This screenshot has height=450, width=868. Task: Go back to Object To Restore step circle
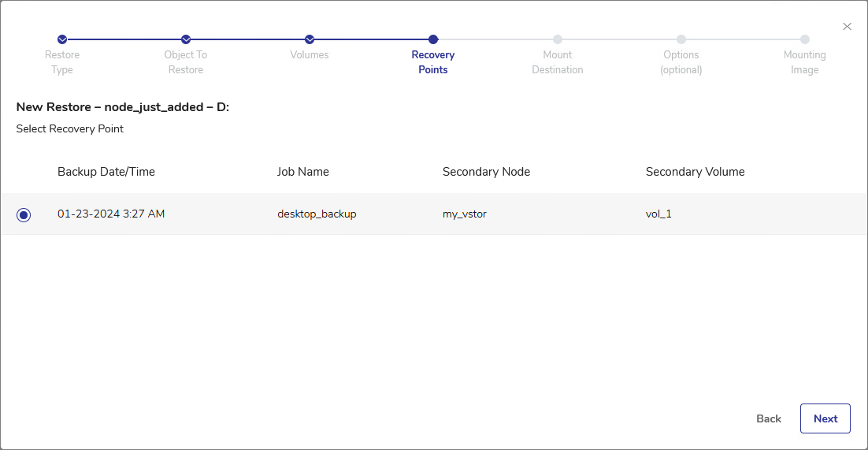(x=186, y=39)
